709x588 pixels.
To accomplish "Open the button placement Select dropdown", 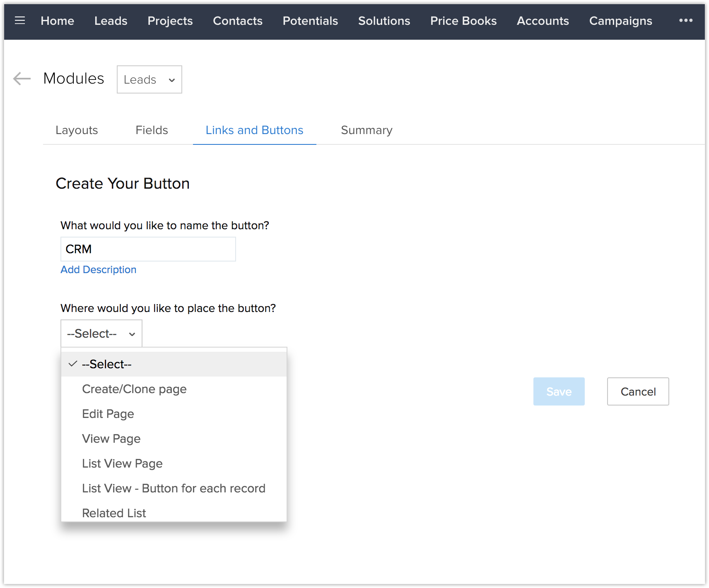I will pos(101,334).
